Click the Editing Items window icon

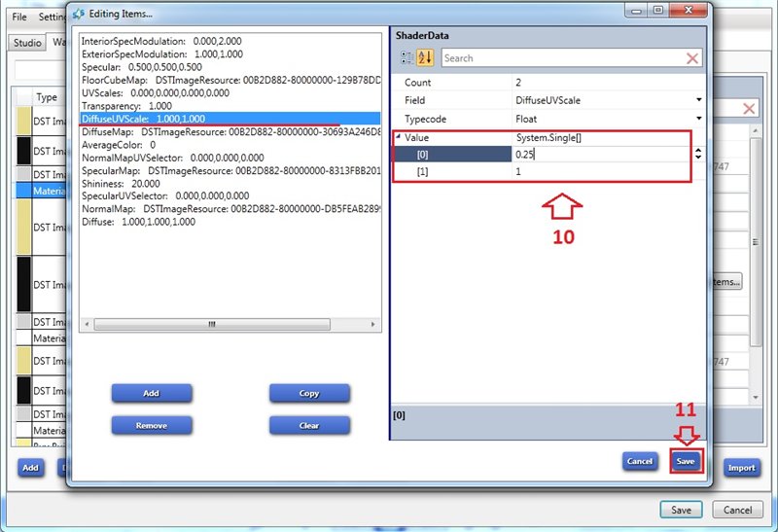click(x=79, y=13)
